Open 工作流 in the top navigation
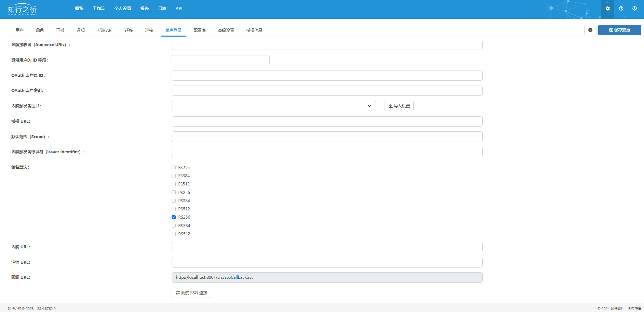The width and height of the screenshot is (644, 312). coord(99,9)
